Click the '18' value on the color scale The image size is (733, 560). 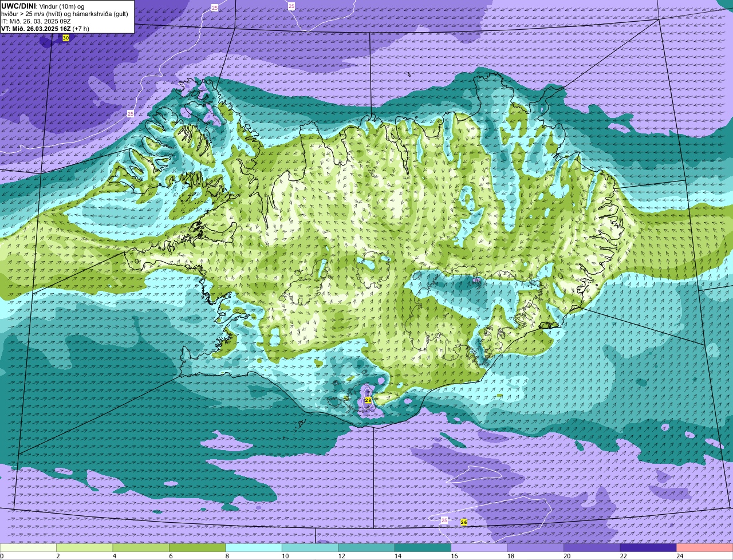510,556
